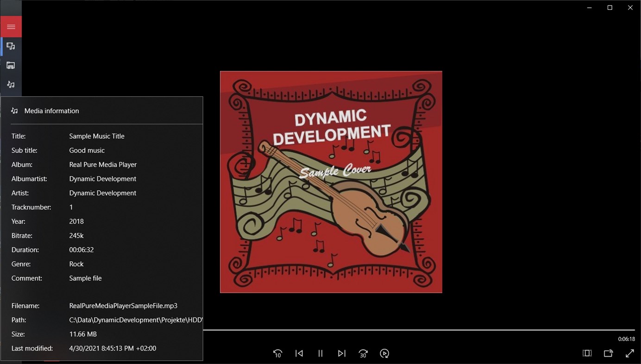641x364 pixels.
Task: Open the cast to device icon
Action: pyautogui.click(x=608, y=353)
